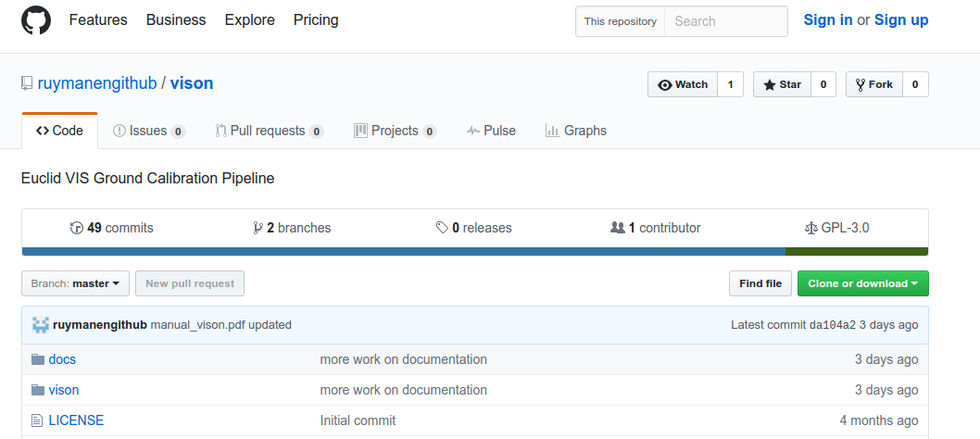The width and height of the screenshot is (980, 439).
Task: View the 2 branches list
Action: [x=292, y=228]
